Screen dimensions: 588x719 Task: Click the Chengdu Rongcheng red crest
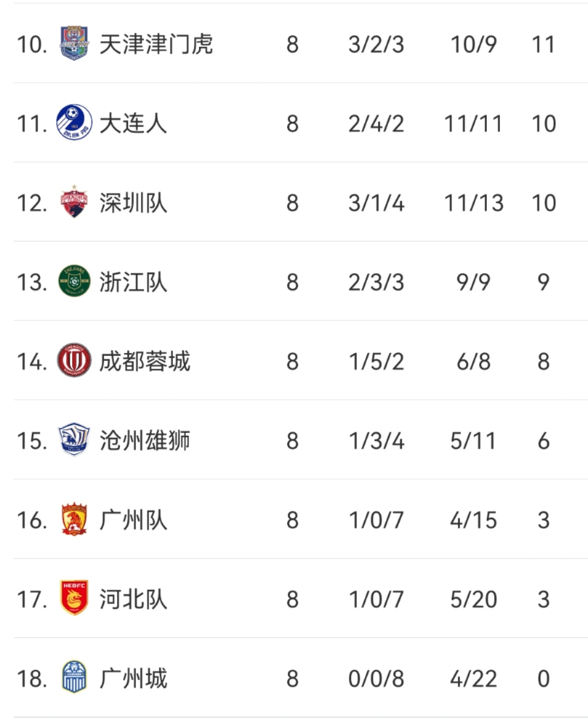click(74, 361)
